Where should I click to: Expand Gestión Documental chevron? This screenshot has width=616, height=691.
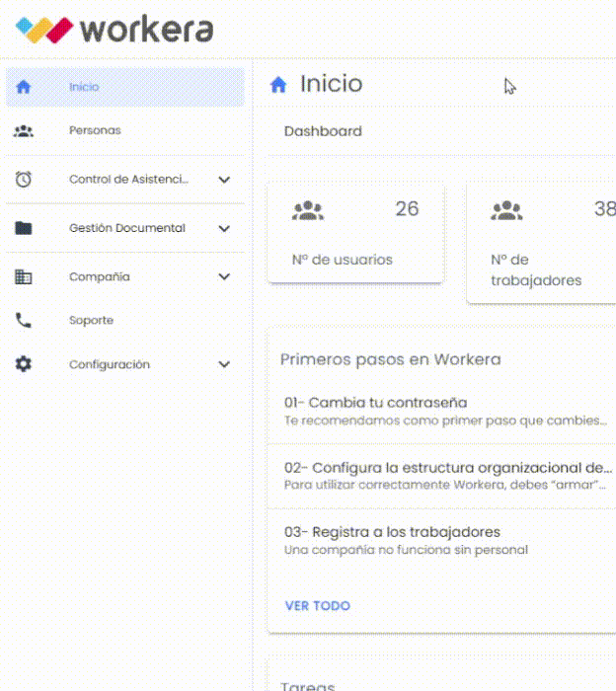point(224,229)
